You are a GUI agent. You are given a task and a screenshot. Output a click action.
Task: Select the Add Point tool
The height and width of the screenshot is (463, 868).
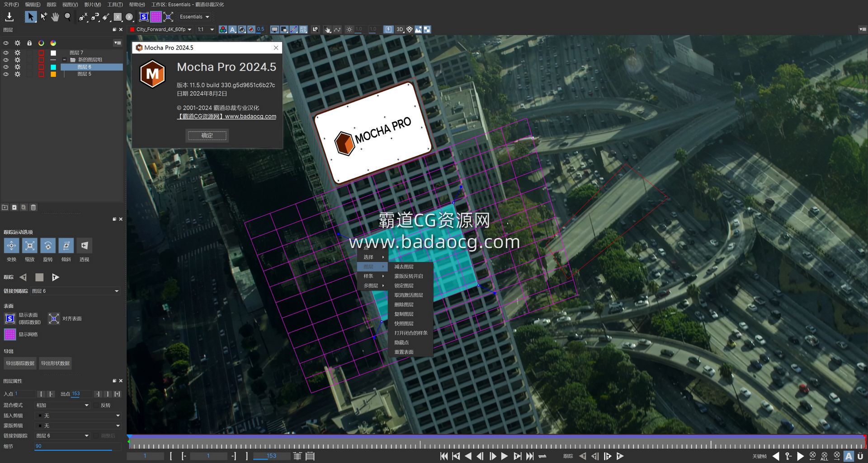[x=43, y=17]
